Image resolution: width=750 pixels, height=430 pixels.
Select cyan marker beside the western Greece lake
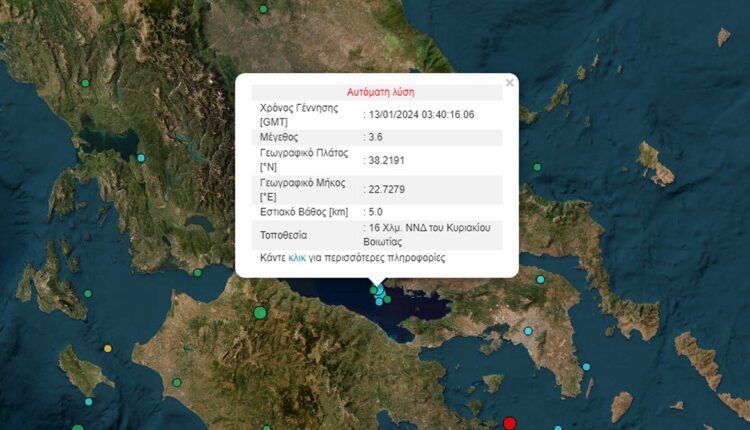141,158
